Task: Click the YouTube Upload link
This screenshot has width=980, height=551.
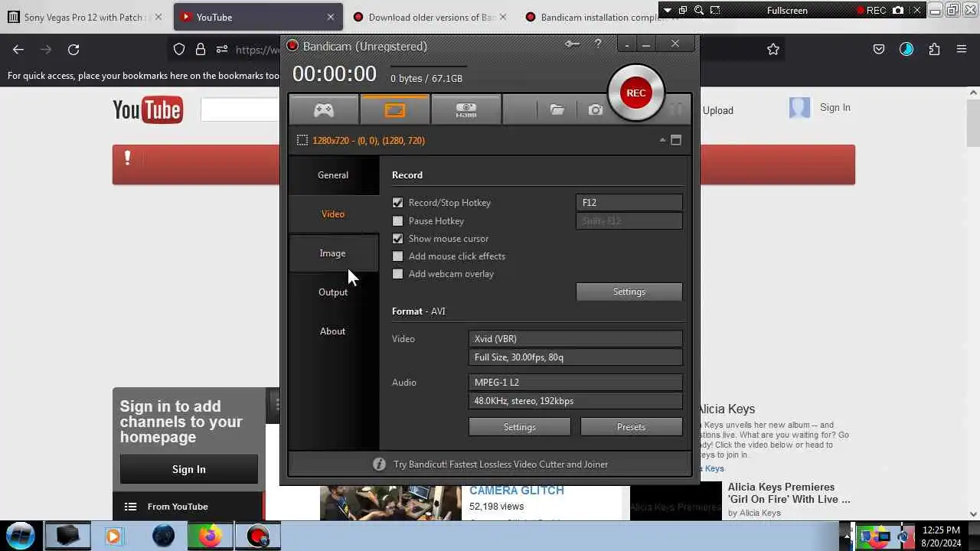Action: [x=718, y=110]
